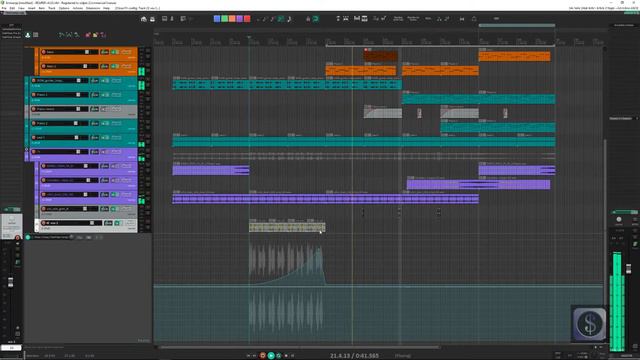The width and height of the screenshot is (640, 360).
Task: Click the orange color swatch in toolbar
Action: click(x=232, y=19)
